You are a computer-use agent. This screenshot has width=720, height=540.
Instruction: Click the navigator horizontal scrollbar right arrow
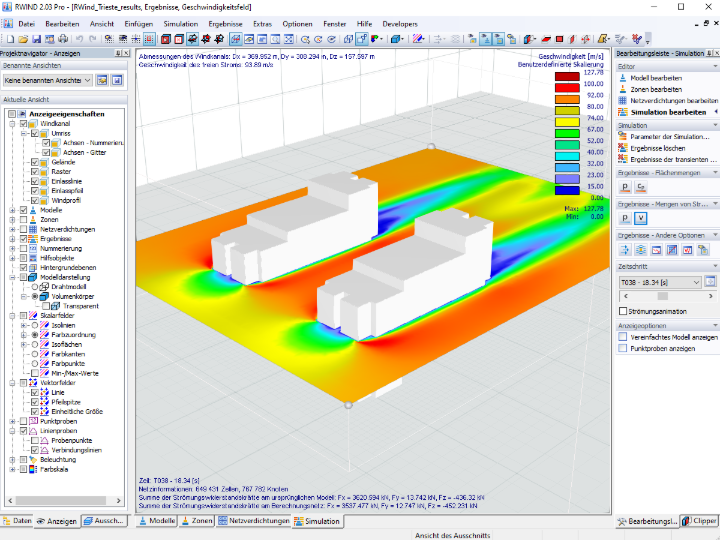point(118,501)
